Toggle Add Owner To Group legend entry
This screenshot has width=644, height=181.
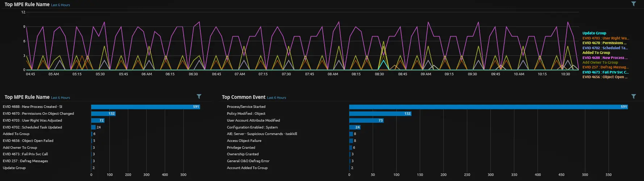(x=600, y=62)
